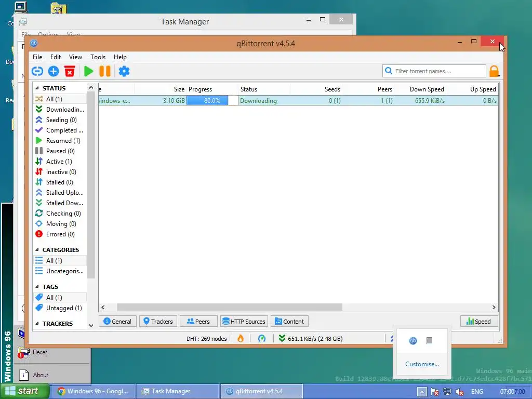Select the Paused (0) filter
Image resolution: width=532 pixels, height=399 pixels.
click(60, 151)
